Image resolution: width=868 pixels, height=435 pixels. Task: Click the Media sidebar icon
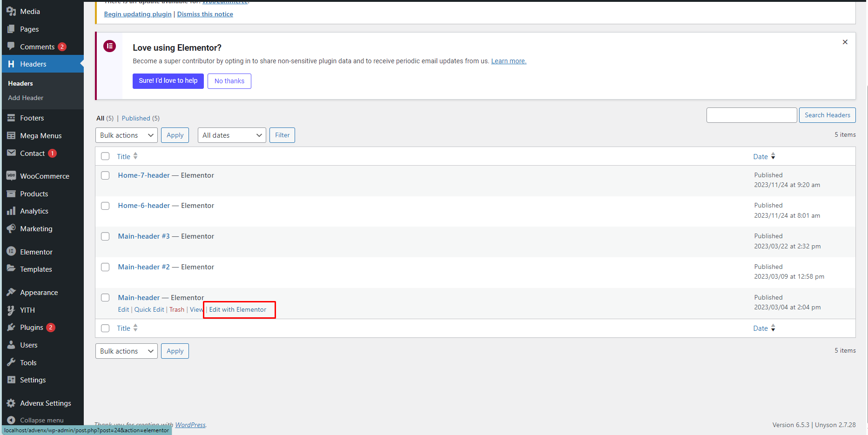11,11
